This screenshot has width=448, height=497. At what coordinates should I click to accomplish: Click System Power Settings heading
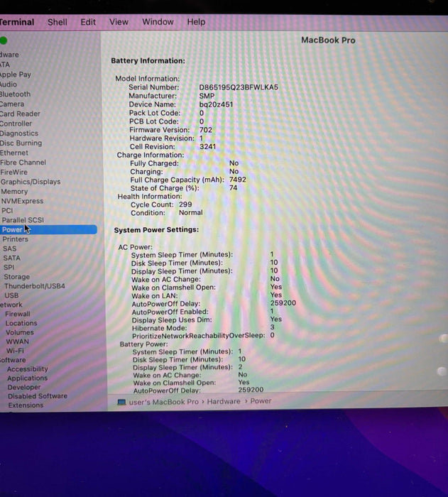pyautogui.click(x=156, y=229)
